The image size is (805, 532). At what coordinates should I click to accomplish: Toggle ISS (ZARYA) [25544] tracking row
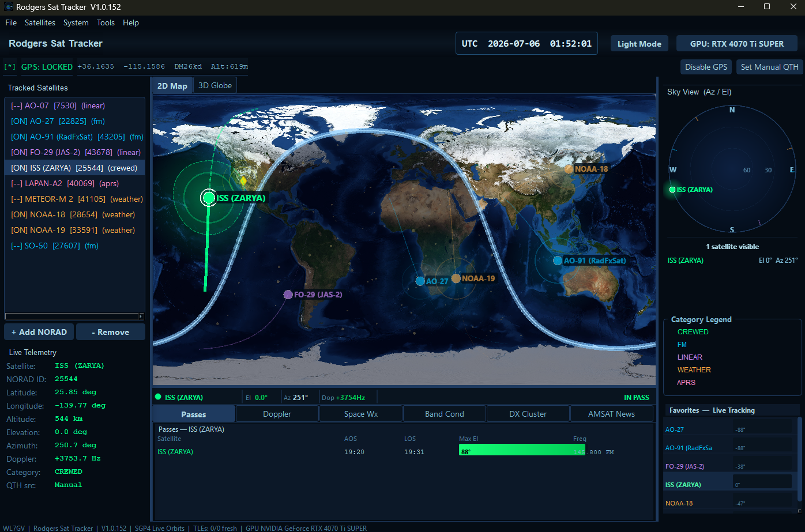coord(74,168)
